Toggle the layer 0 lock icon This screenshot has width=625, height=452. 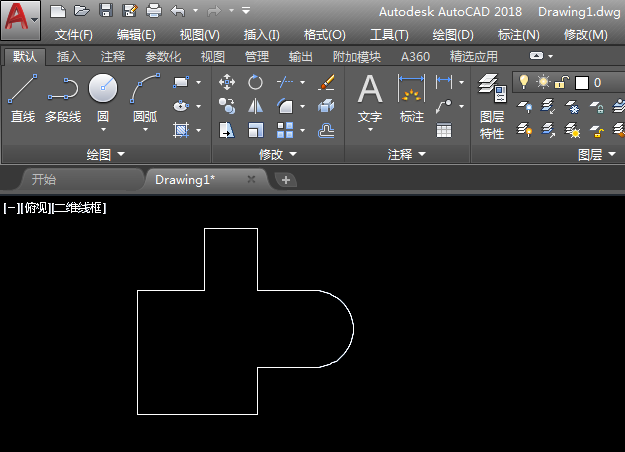(x=562, y=82)
